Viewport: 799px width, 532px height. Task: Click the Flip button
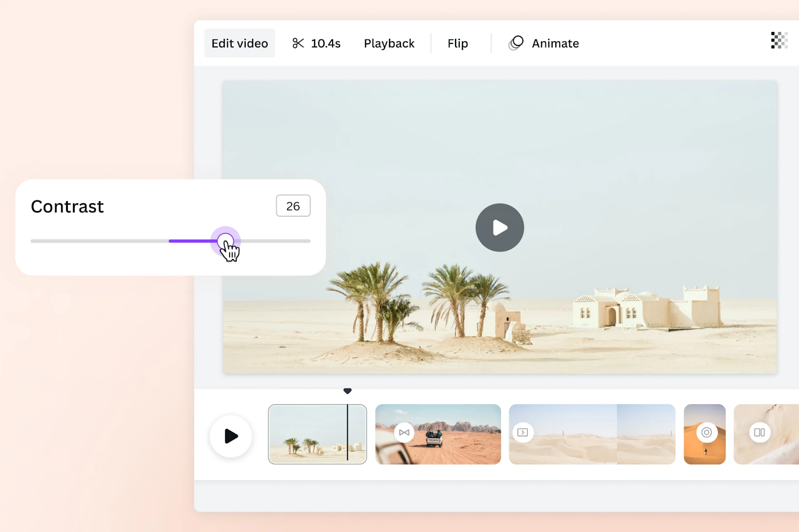point(457,43)
